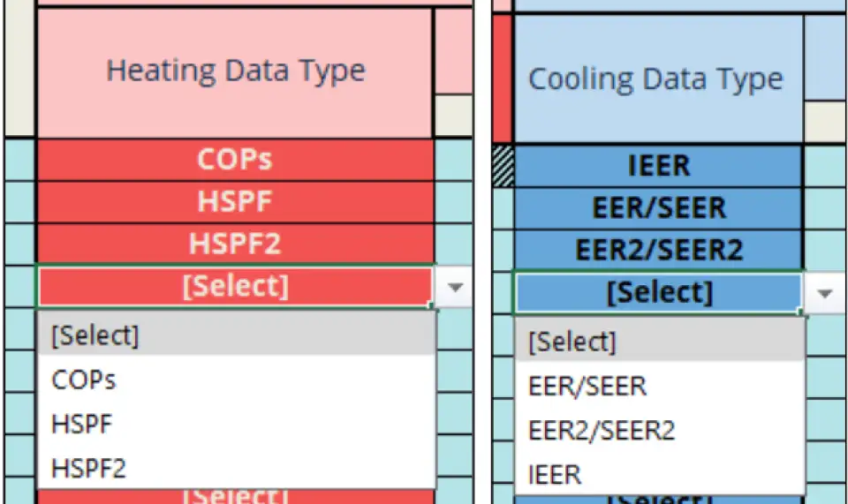The image size is (848, 504).
Task: Open the Heating Data Type dropdown arrow
Action: click(456, 287)
